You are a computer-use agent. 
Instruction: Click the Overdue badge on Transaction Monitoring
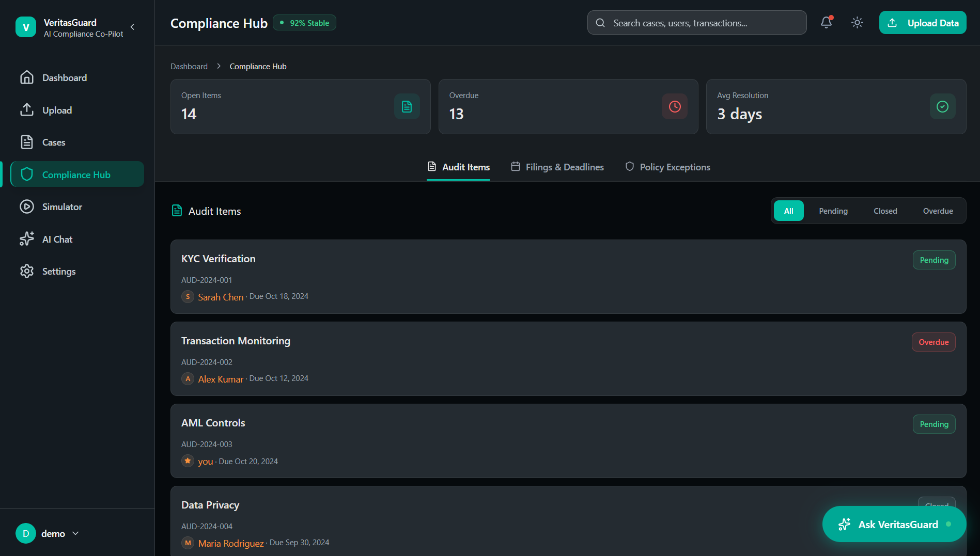pos(934,342)
